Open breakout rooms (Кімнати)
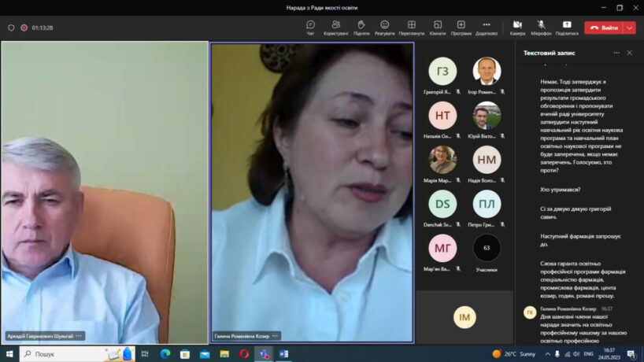Screen dimensions: 644x362 (x=437, y=27)
